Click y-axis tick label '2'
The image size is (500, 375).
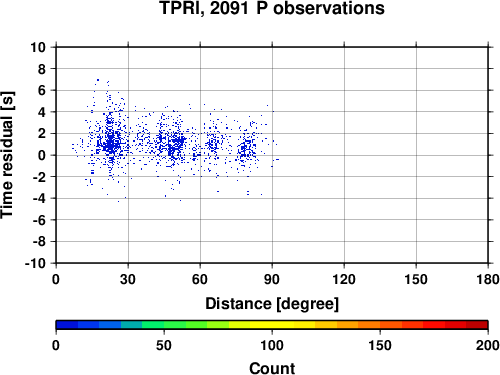41,134
